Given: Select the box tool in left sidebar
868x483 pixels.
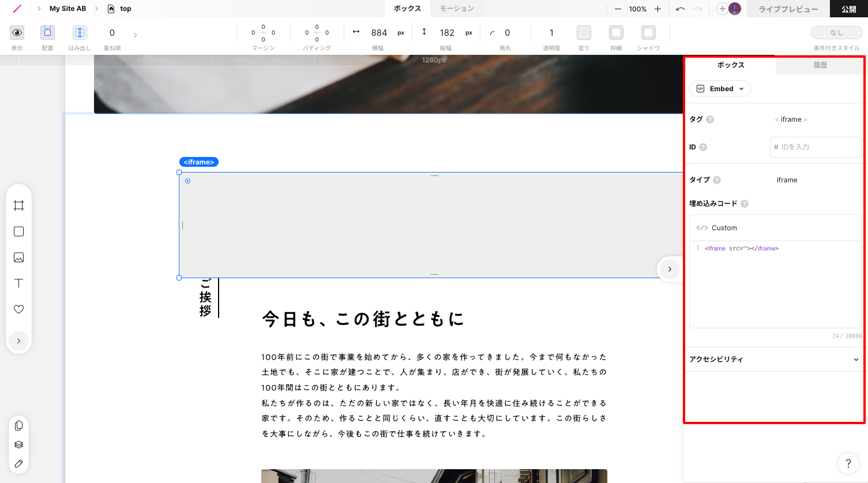Looking at the screenshot, I should point(18,231).
